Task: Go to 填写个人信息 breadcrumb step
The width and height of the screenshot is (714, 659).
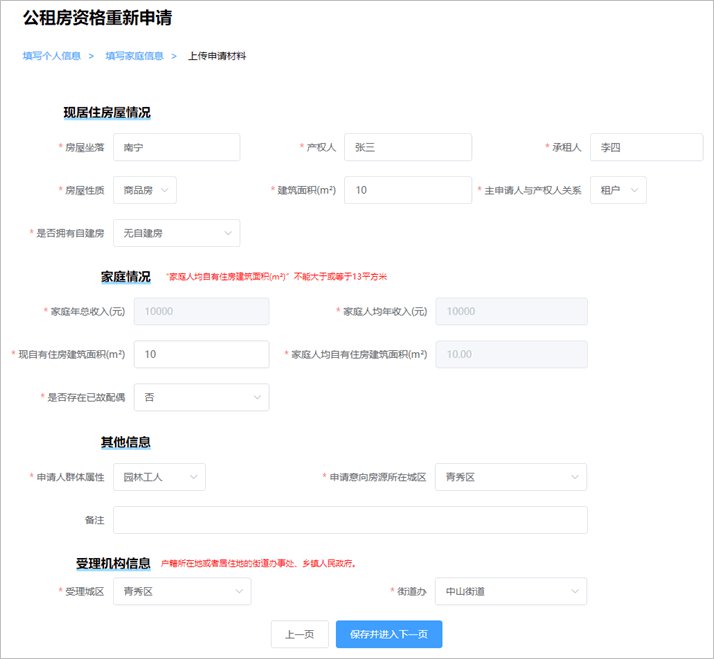Action: pos(51,56)
